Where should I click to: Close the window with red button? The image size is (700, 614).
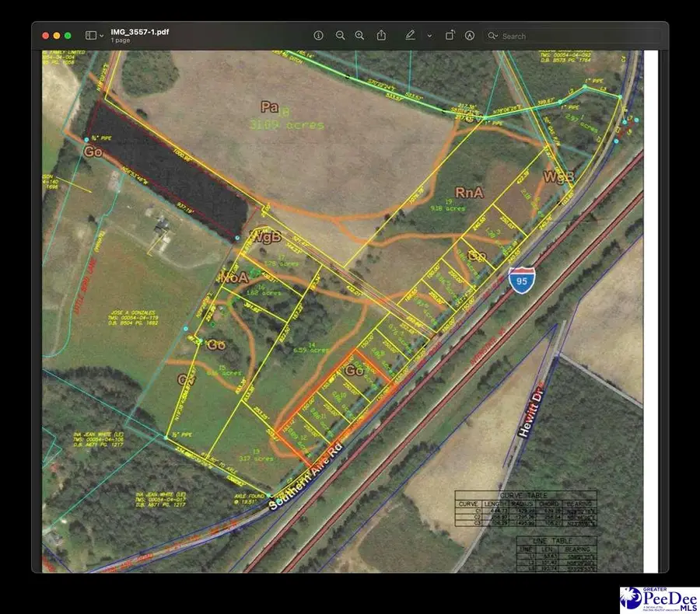pos(46,36)
